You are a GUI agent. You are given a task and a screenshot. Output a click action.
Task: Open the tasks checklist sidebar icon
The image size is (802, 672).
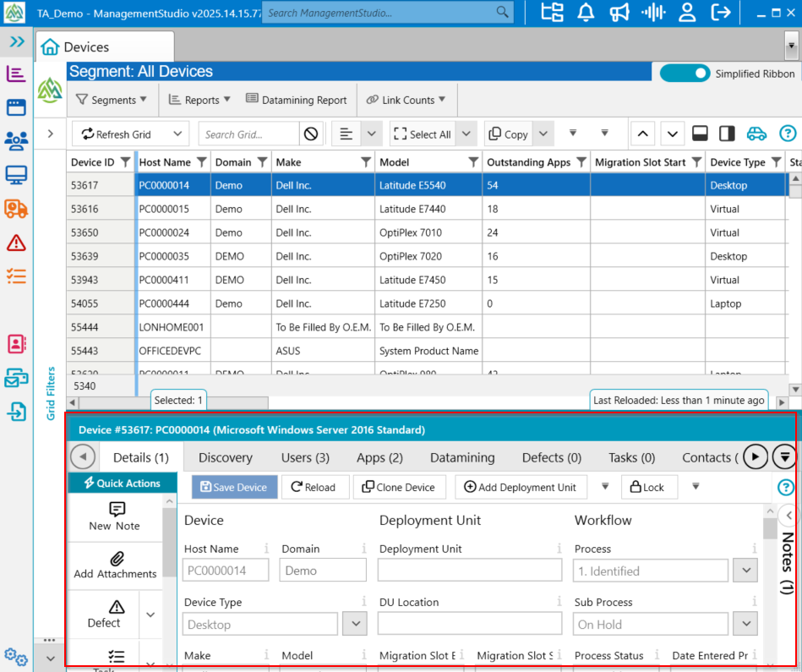point(16,276)
